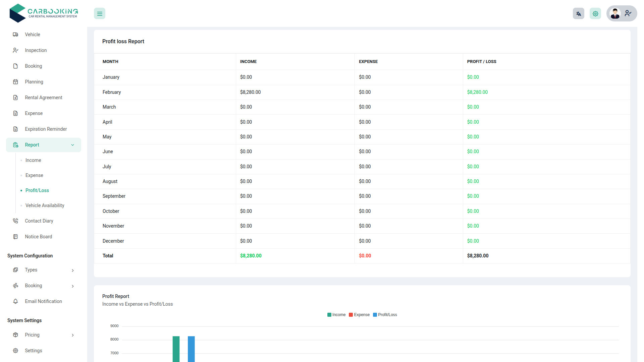Collapse the Report submenu chevron

point(73,145)
